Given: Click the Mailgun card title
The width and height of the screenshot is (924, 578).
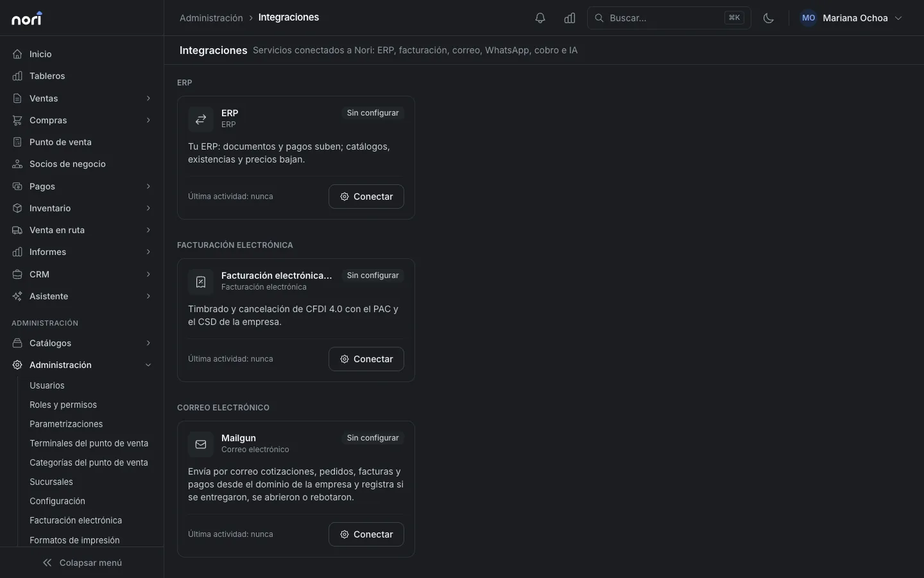Looking at the screenshot, I should [x=239, y=438].
